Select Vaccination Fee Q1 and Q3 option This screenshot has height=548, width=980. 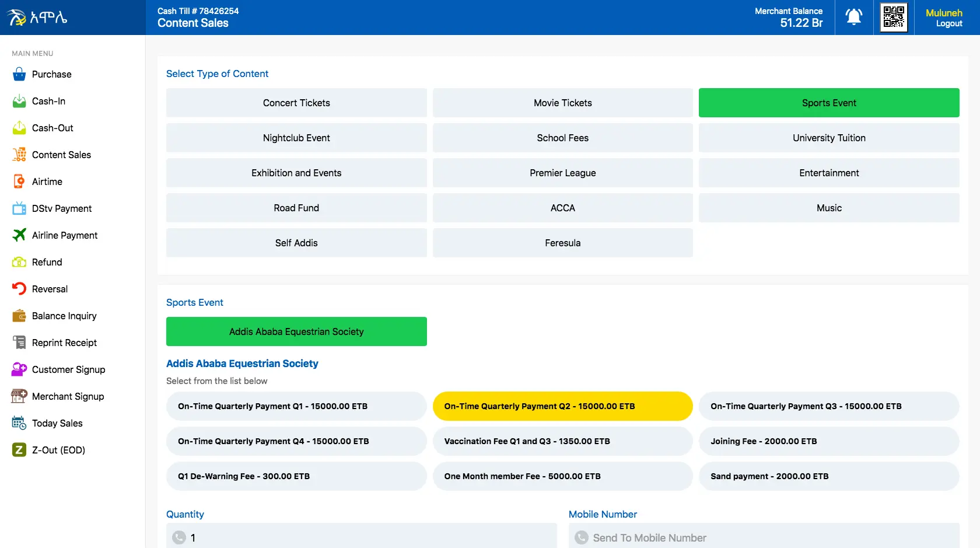click(x=562, y=441)
